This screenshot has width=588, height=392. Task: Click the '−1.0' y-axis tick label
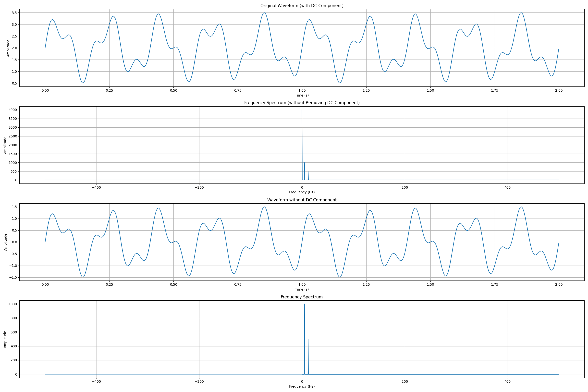13,266
